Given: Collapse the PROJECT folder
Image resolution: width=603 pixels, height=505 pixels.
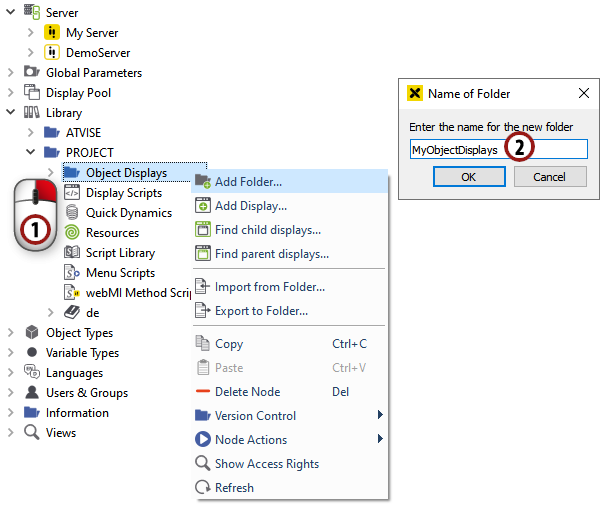Looking at the screenshot, I should [31, 152].
